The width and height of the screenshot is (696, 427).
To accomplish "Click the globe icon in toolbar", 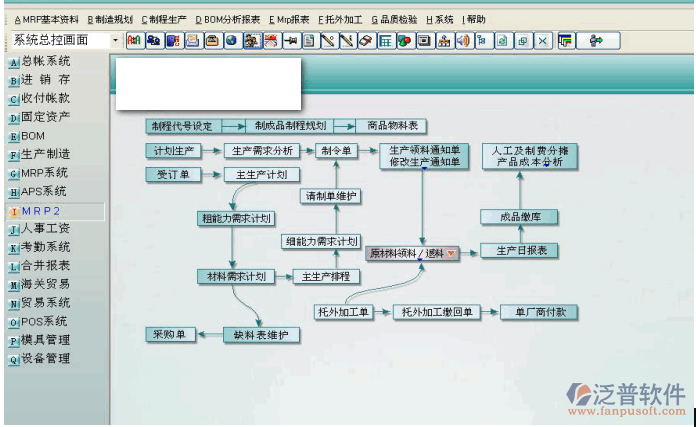I will (x=231, y=41).
